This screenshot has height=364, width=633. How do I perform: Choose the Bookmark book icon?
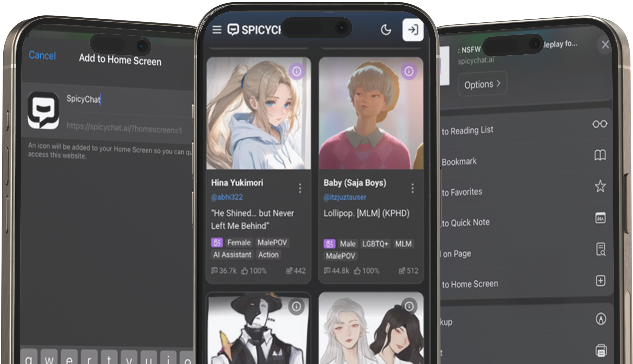coord(600,155)
